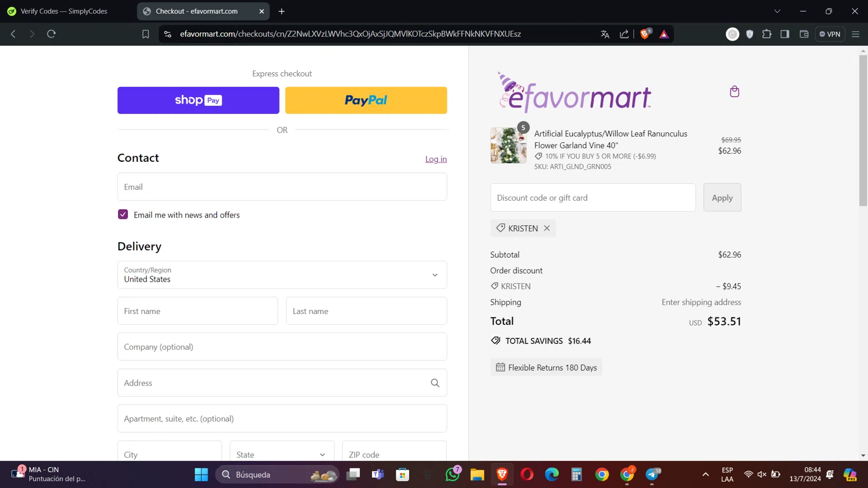Go back to previous page
868x488 pixels.
13,34
